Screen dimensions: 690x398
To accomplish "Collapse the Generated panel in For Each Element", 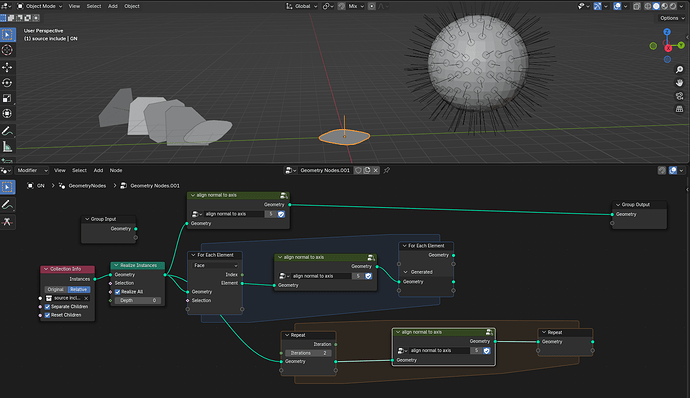I will click(406, 272).
